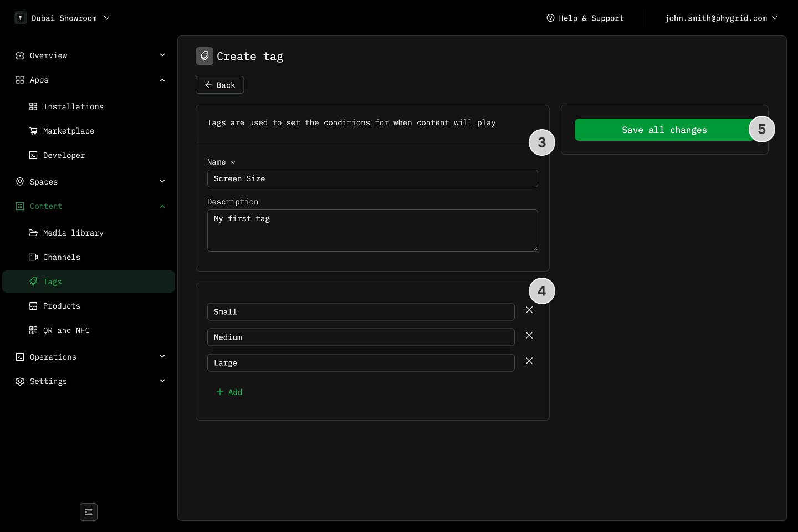Delete the Medium value using its X icon
798x532 pixels.
[529, 336]
